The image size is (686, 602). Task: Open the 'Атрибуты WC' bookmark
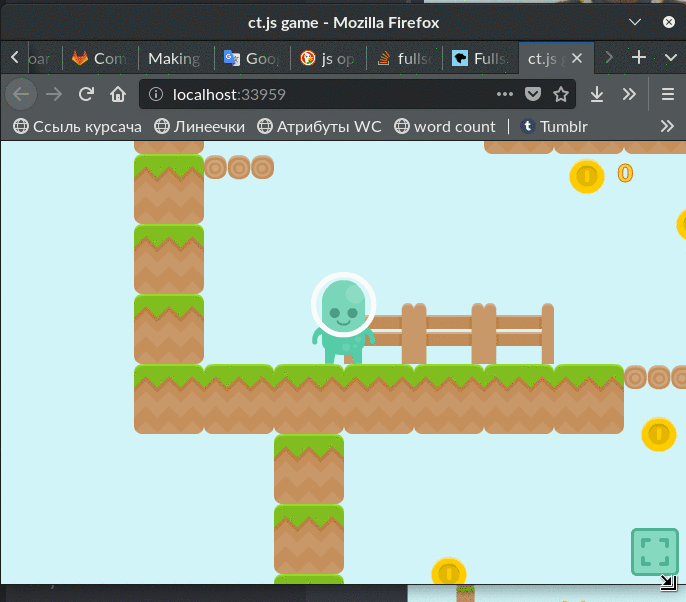pos(319,126)
